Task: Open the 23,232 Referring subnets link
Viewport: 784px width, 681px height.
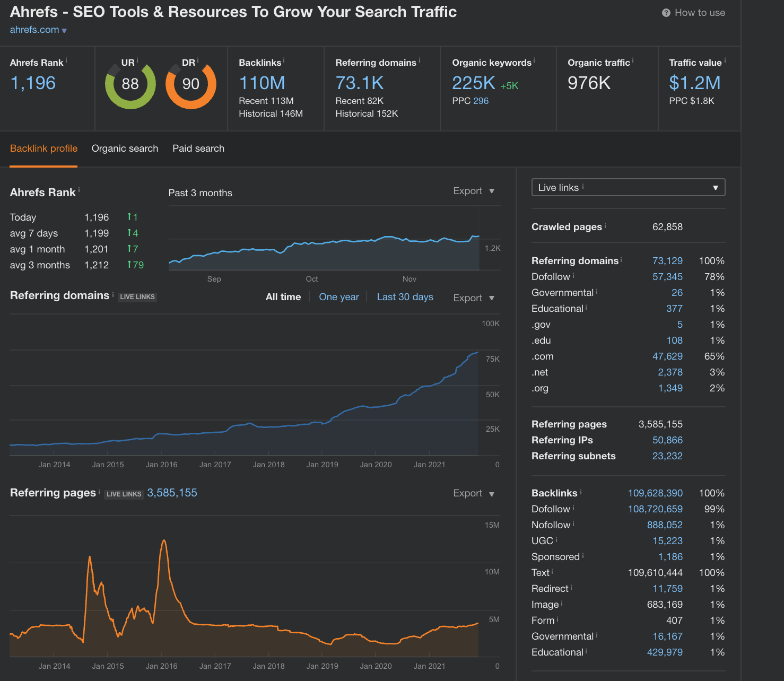Action: coord(667,456)
